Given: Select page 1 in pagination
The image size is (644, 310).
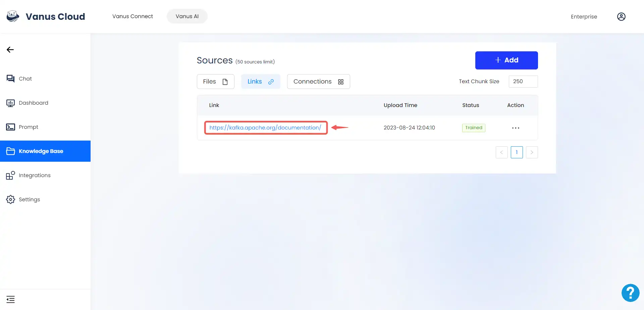Looking at the screenshot, I should pos(517,152).
